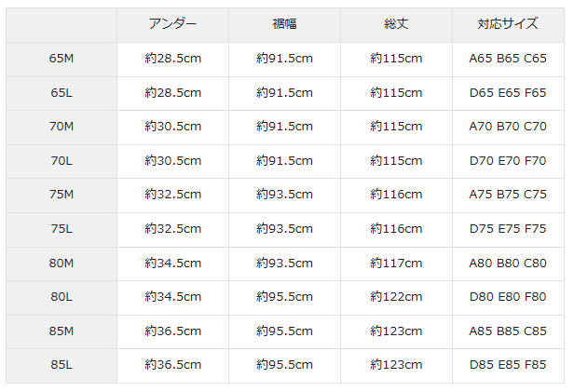Click the D80 E80 F80 cell
This screenshot has height=392, width=574.
pos(508,297)
